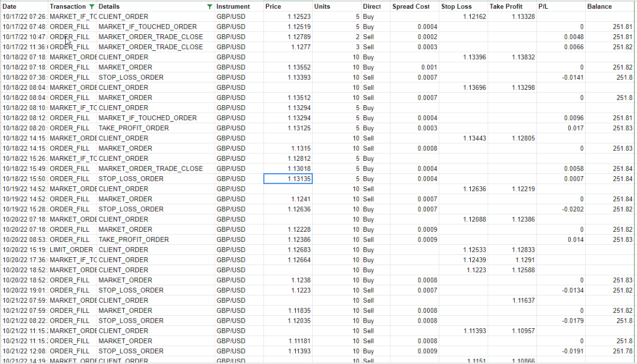This screenshot has height=364, width=637.
Task: Select the Stop Loss cell 1.13696
Action: tap(463, 87)
